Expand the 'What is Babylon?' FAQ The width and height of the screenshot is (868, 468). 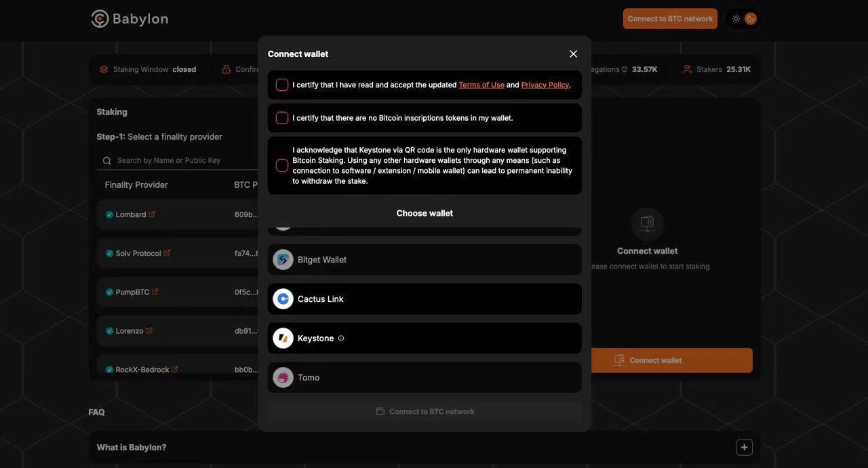[x=744, y=448]
